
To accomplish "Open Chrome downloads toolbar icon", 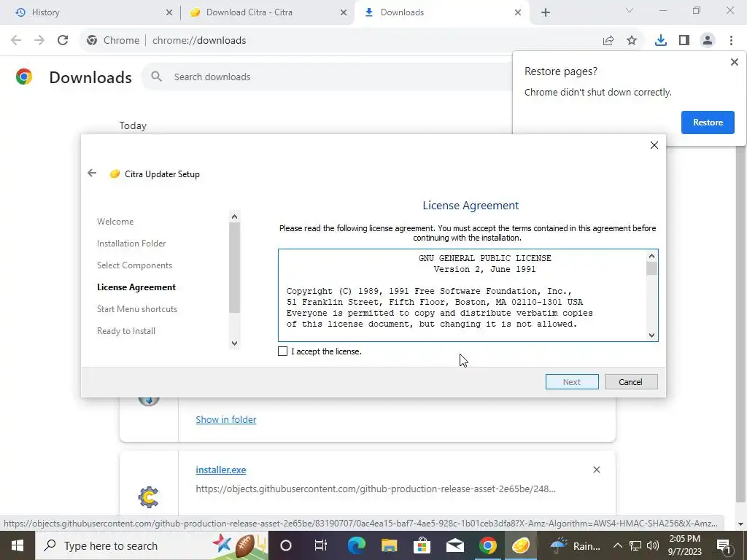I will (661, 41).
